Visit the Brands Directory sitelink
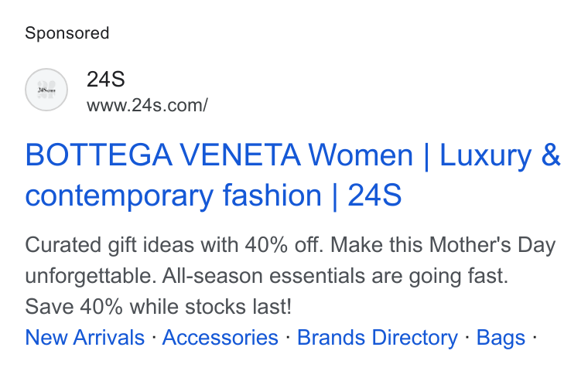Viewport: 588px width, 371px height. point(378,338)
